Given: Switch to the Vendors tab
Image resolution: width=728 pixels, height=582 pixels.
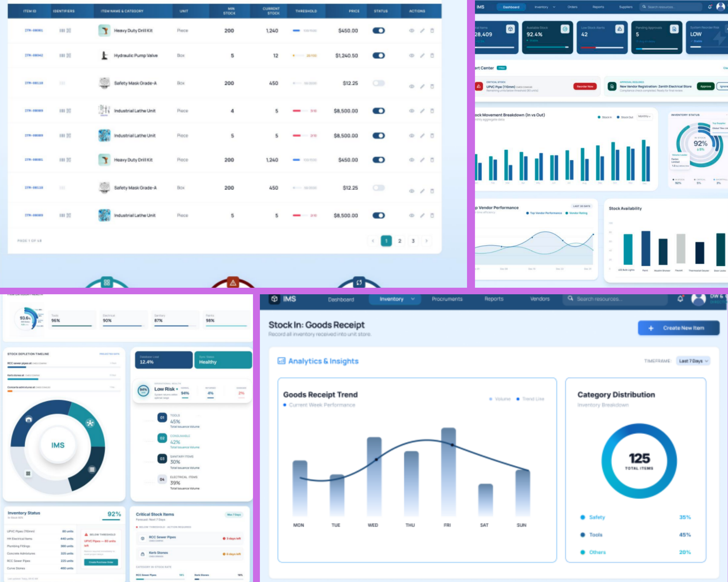Looking at the screenshot, I should point(540,299).
